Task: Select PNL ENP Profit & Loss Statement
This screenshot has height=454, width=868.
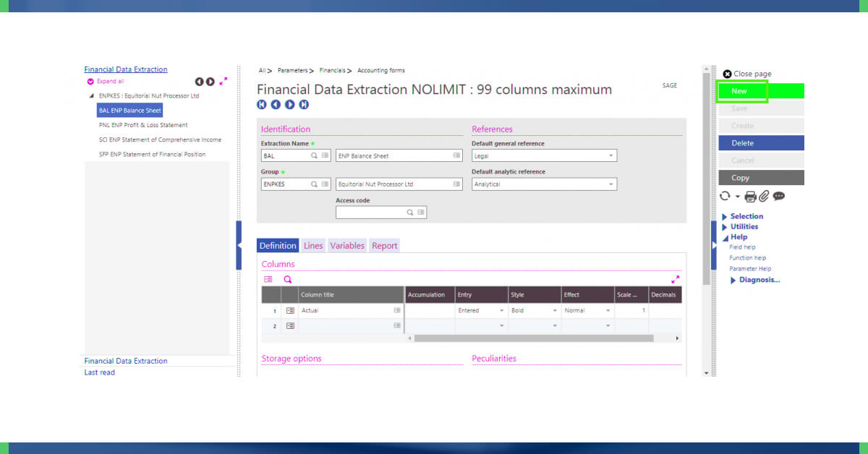Action: (143, 125)
